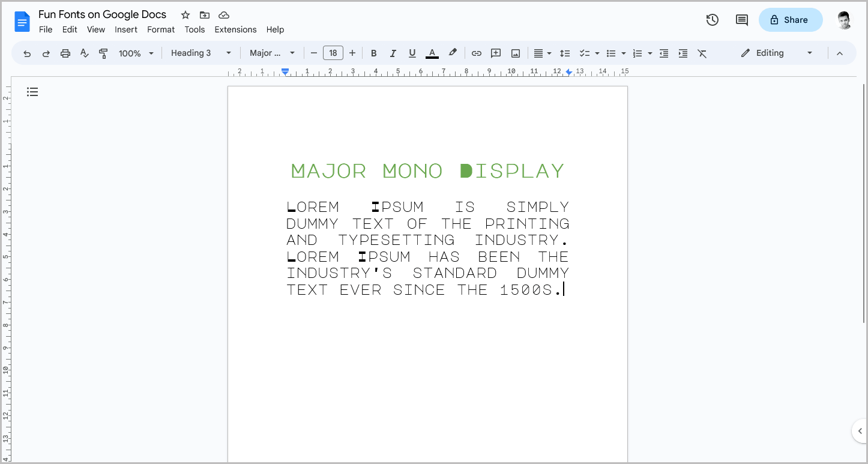Open the Format menu

pyautogui.click(x=160, y=29)
